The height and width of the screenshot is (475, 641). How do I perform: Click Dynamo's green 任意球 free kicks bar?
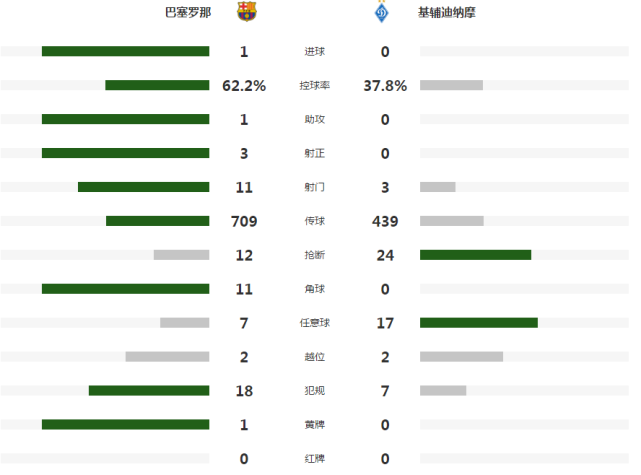pyautogui.click(x=479, y=323)
